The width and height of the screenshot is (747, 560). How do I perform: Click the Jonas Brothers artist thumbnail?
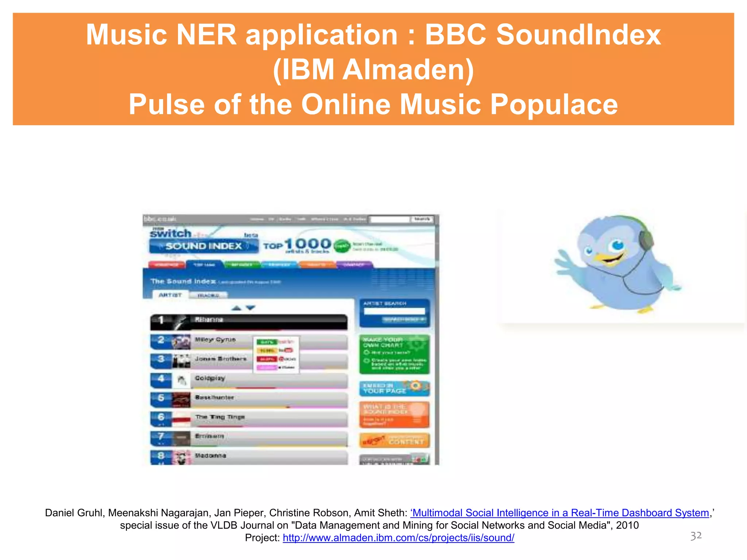(x=181, y=361)
